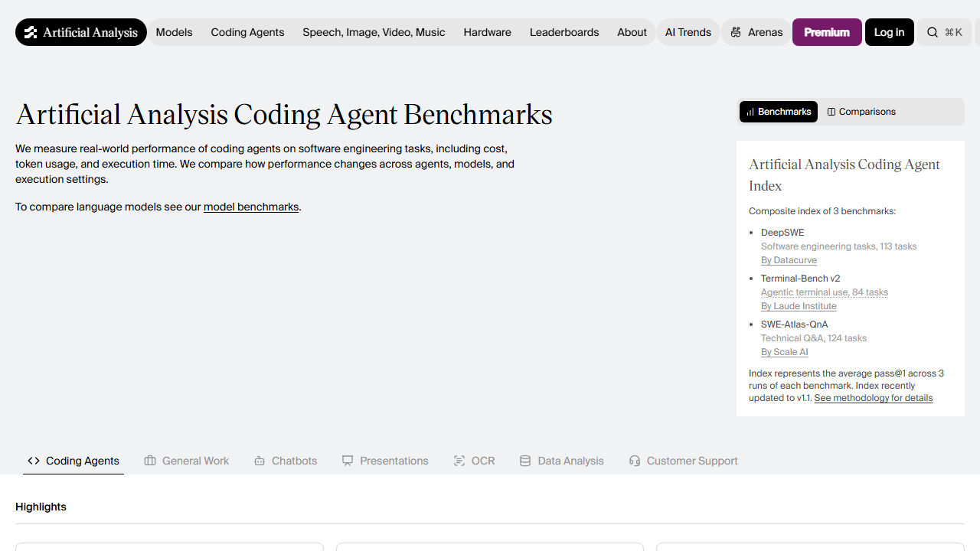Click the Highlights section heading
The width and height of the screenshot is (980, 551).
41,507
